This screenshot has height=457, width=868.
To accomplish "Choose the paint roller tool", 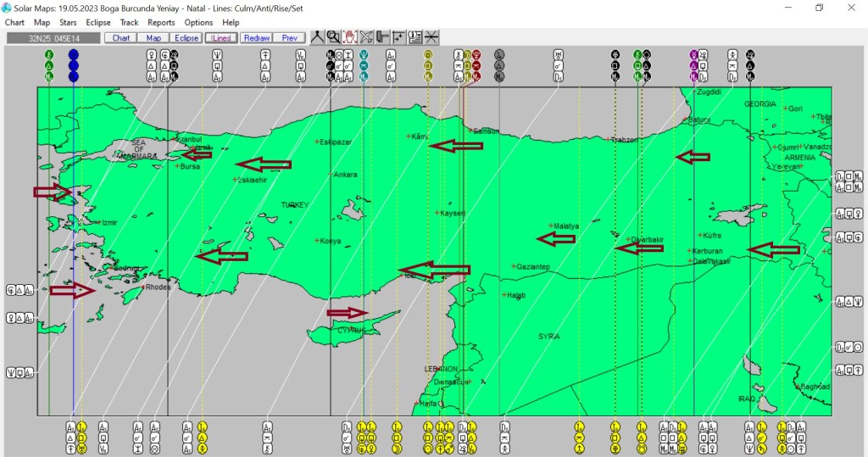I will coord(382,37).
